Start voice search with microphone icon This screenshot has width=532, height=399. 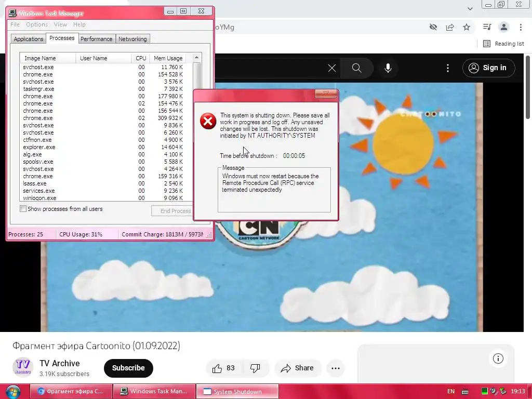point(388,68)
